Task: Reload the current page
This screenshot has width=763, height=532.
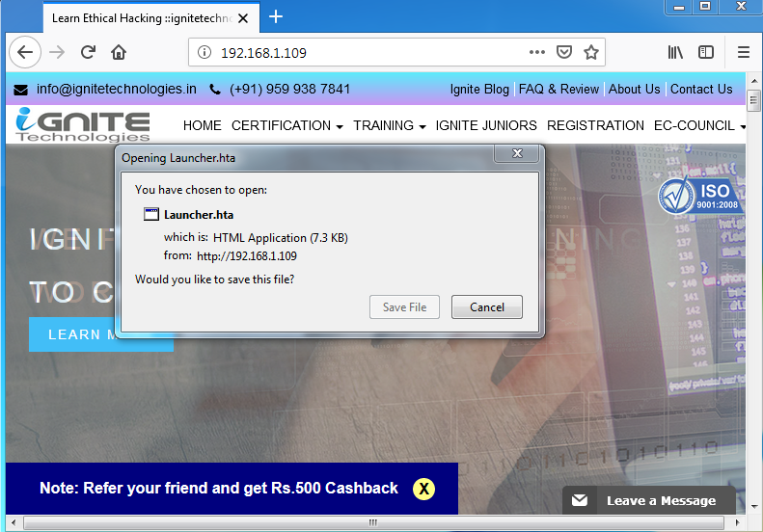Action: click(x=88, y=52)
